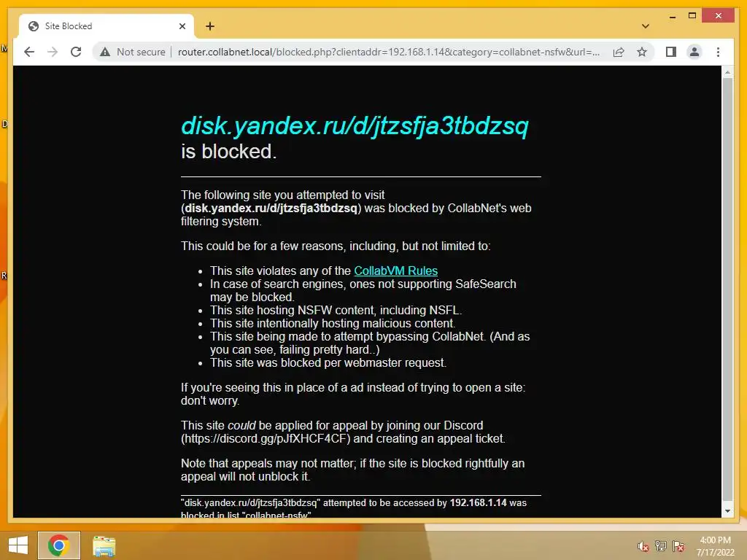Close the Chrome window
The width and height of the screenshot is (747, 560).
[x=719, y=16]
